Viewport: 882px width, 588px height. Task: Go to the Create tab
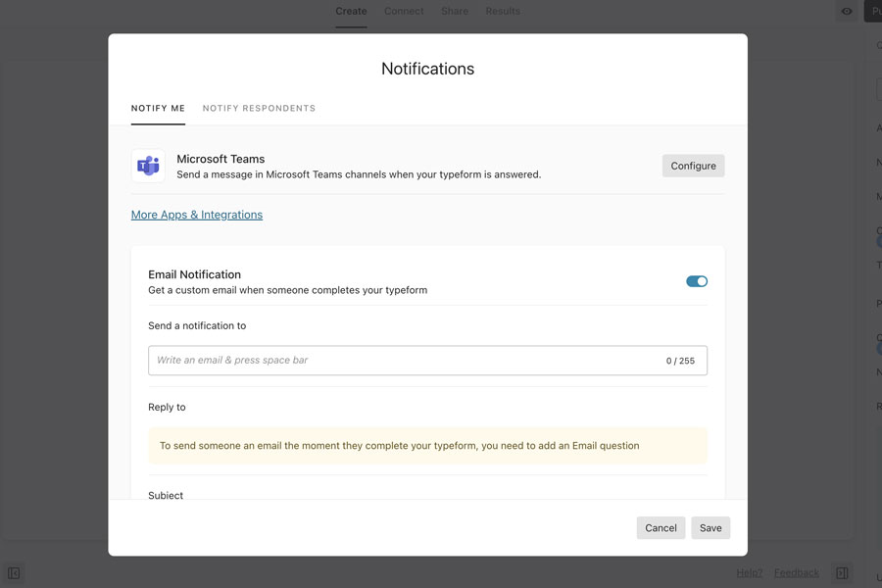coord(351,11)
